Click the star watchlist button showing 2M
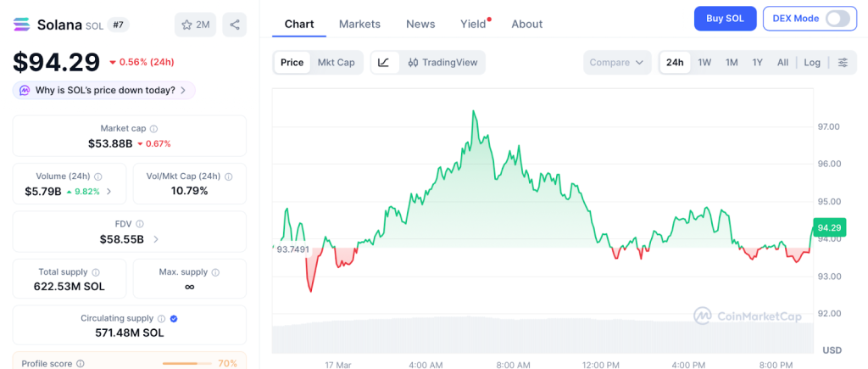The width and height of the screenshot is (868, 369). (x=196, y=25)
